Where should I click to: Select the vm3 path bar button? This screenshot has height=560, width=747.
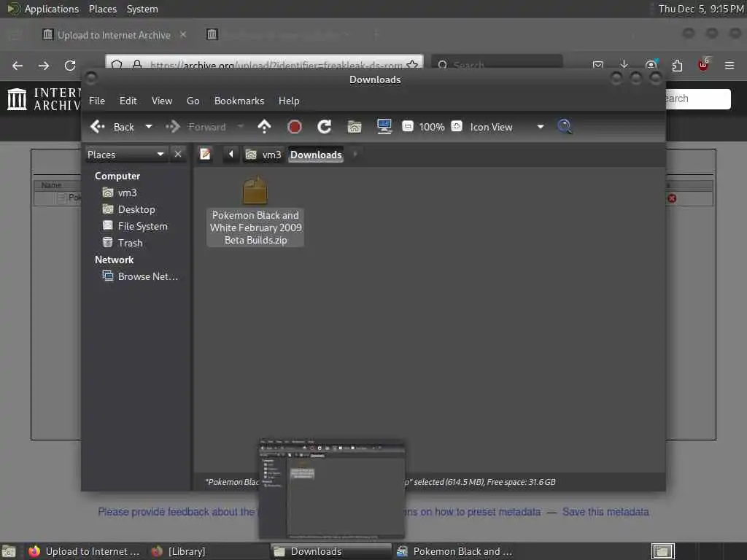tap(263, 155)
